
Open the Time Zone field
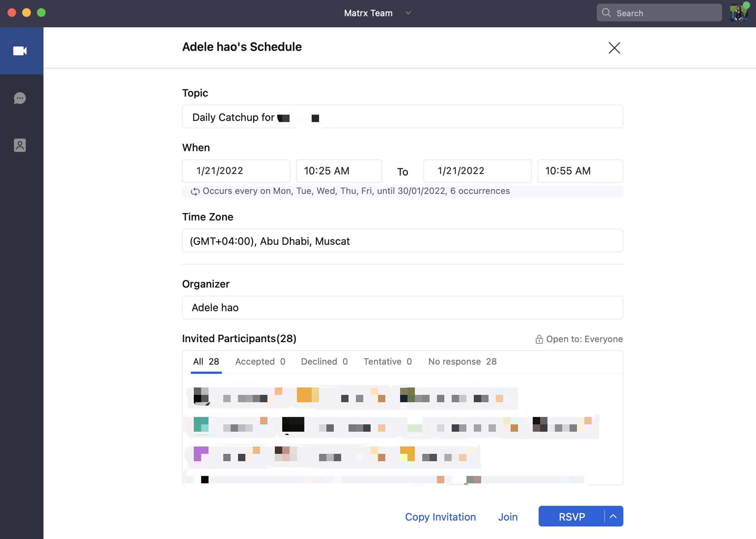click(402, 241)
